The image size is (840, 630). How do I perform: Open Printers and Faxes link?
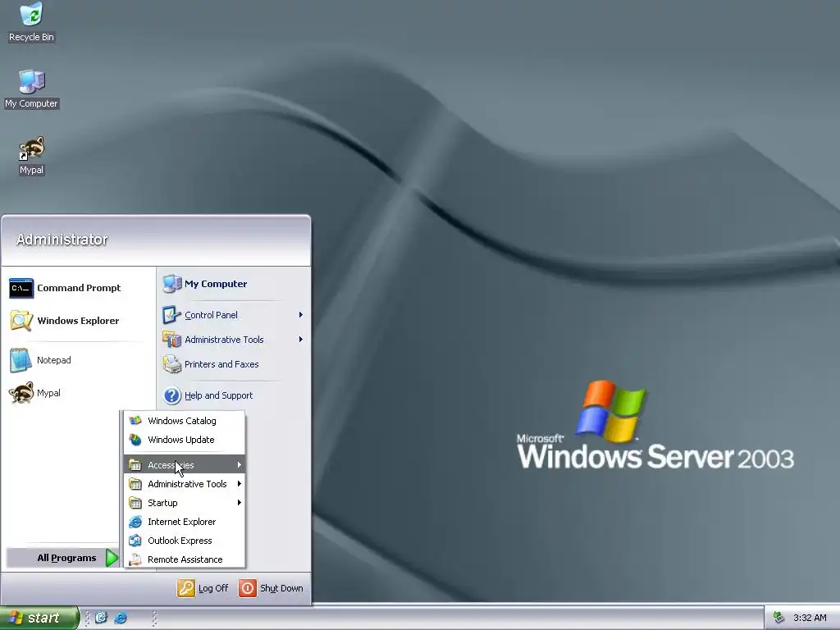pos(221,364)
